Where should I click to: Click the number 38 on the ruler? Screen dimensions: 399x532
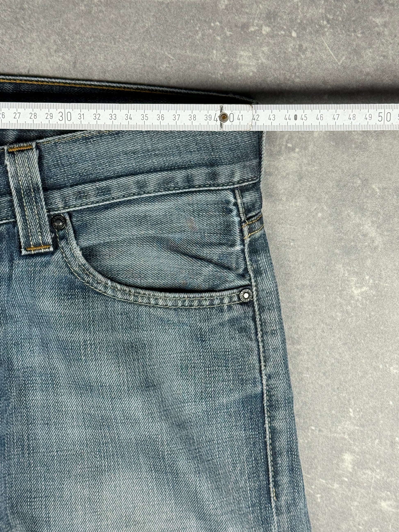click(x=192, y=118)
